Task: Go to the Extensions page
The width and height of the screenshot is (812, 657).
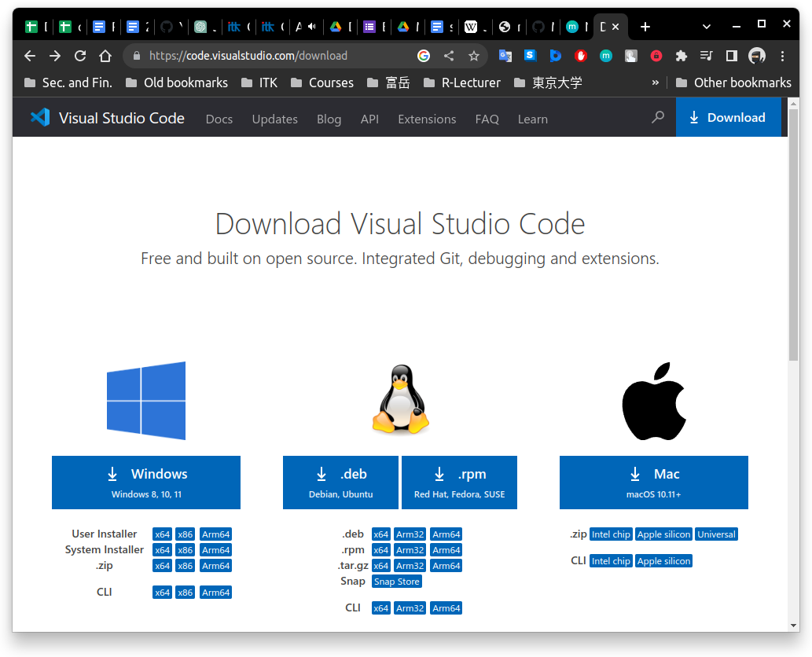Action: point(428,119)
